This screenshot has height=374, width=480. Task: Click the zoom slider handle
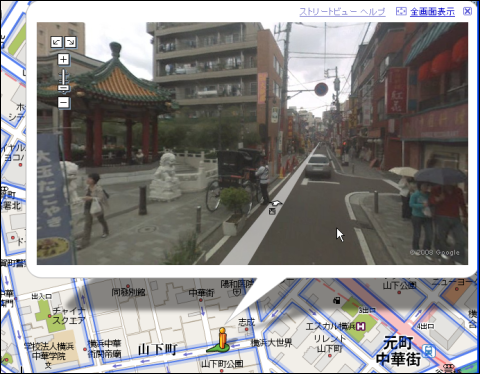63,87
